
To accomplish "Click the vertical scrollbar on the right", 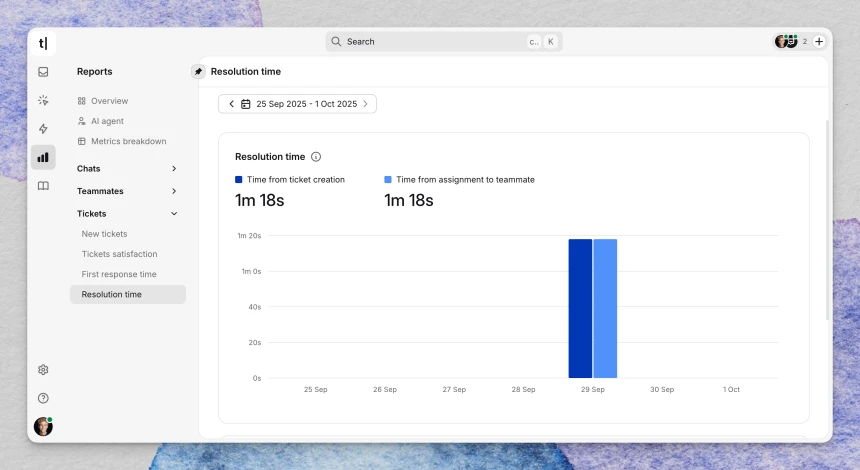I will click(x=828, y=219).
